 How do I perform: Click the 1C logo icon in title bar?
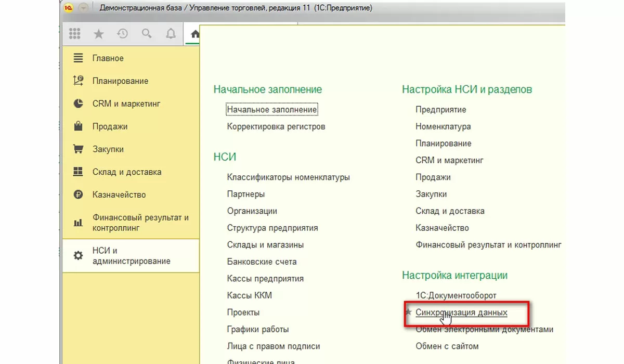coord(68,8)
